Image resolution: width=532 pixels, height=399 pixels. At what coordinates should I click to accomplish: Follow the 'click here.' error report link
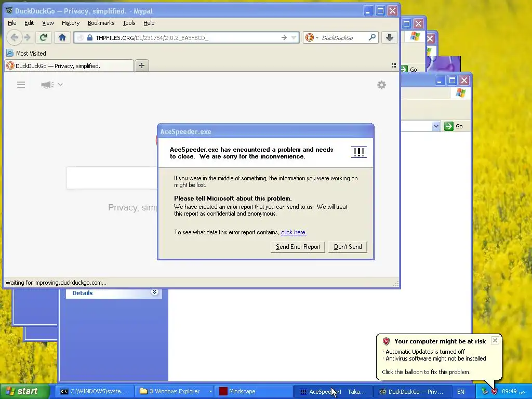[294, 232]
